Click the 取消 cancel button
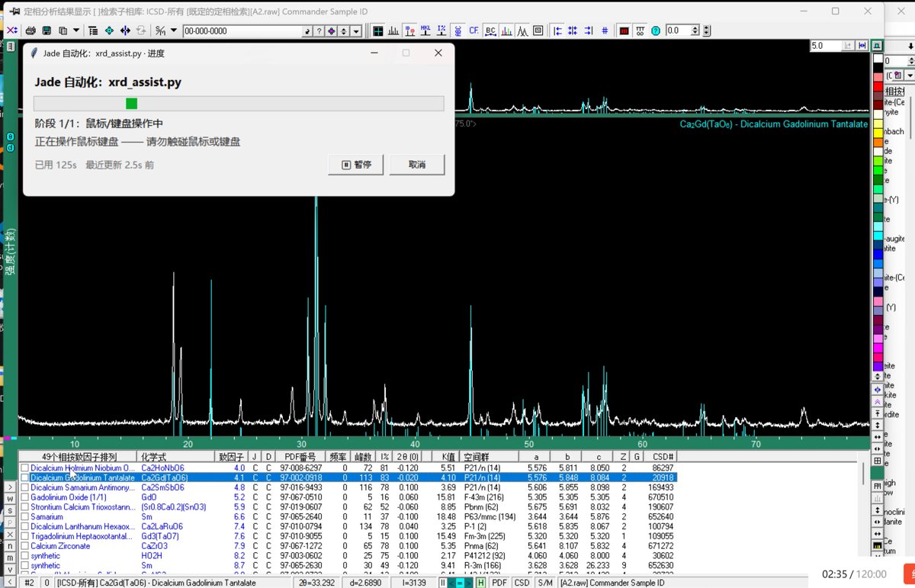 click(417, 165)
